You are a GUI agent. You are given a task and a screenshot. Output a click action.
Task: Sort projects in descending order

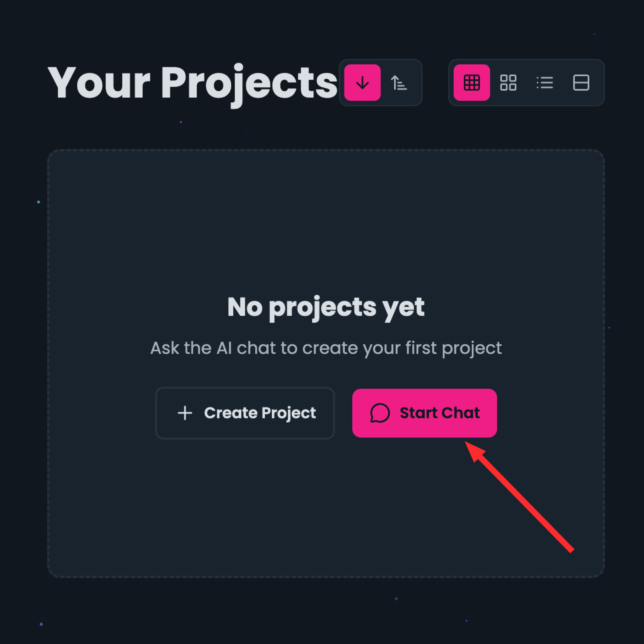click(x=362, y=83)
